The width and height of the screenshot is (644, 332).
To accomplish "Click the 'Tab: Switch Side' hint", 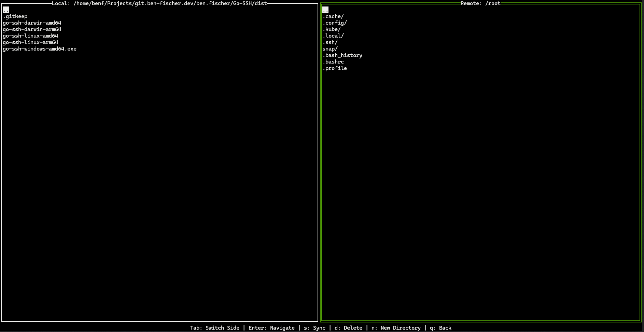I will click(214, 328).
